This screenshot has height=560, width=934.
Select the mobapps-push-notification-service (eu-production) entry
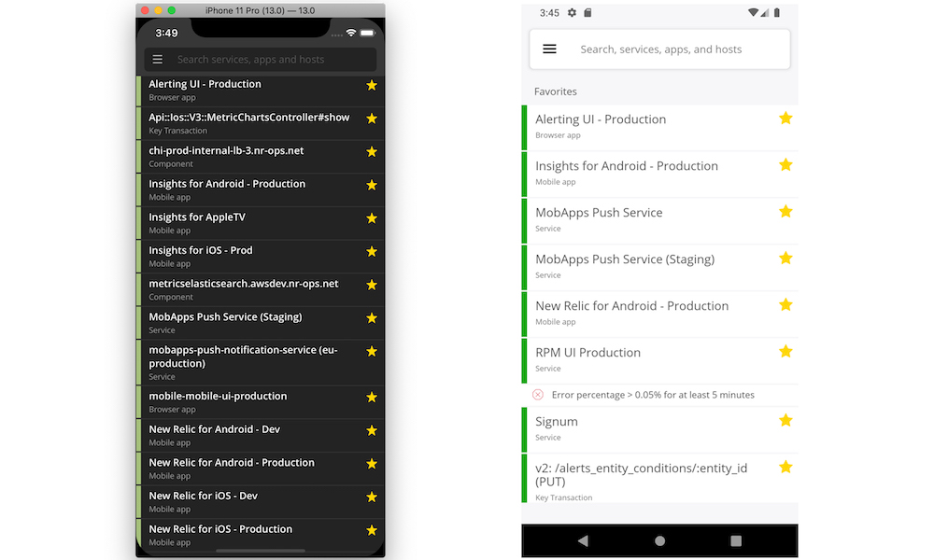point(261,363)
